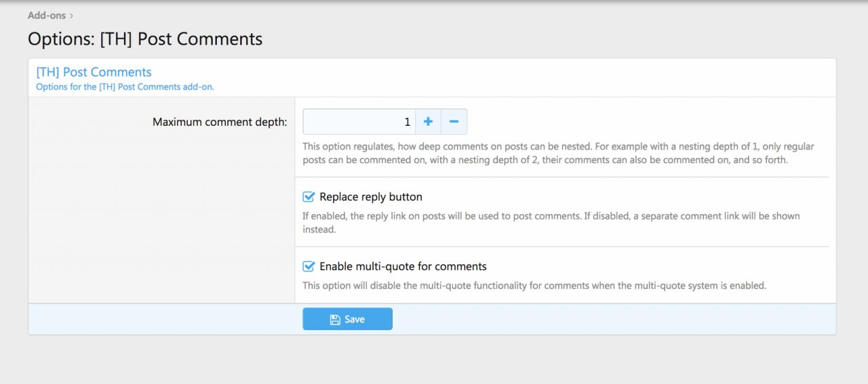Untick the Replace reply button checkbox
The width and height of the screenshot is (868, 384).
pyautogui.click(x=309, y=197)
